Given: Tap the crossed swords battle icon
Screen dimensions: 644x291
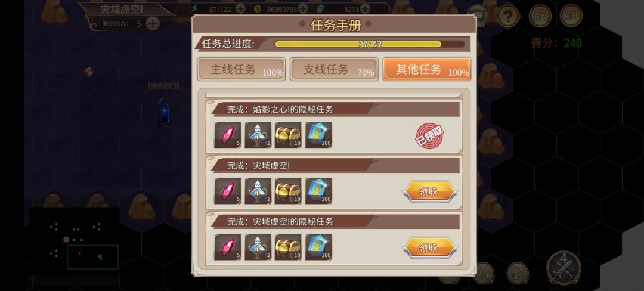Looking at the screenshot, I should click(x=563, y=267).
